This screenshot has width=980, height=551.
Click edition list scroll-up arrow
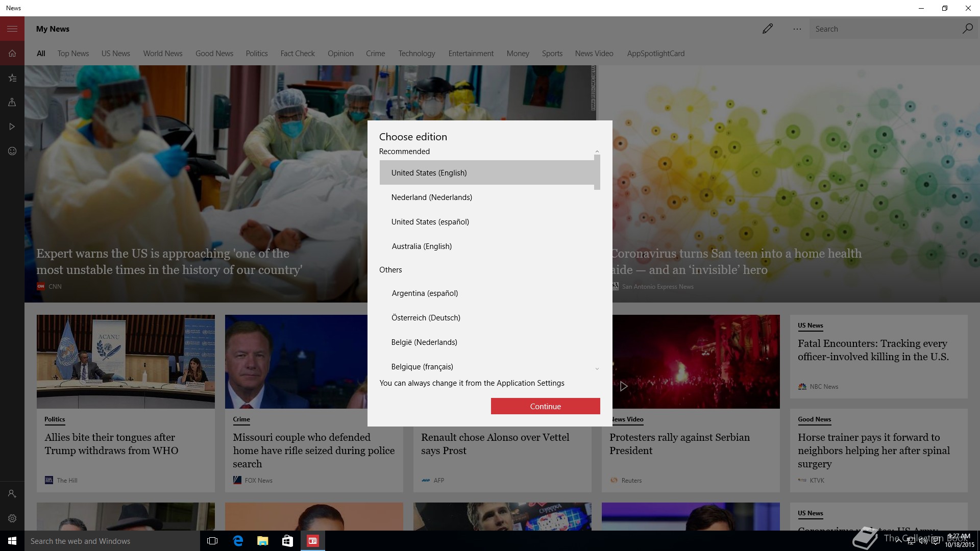[597, 152]
